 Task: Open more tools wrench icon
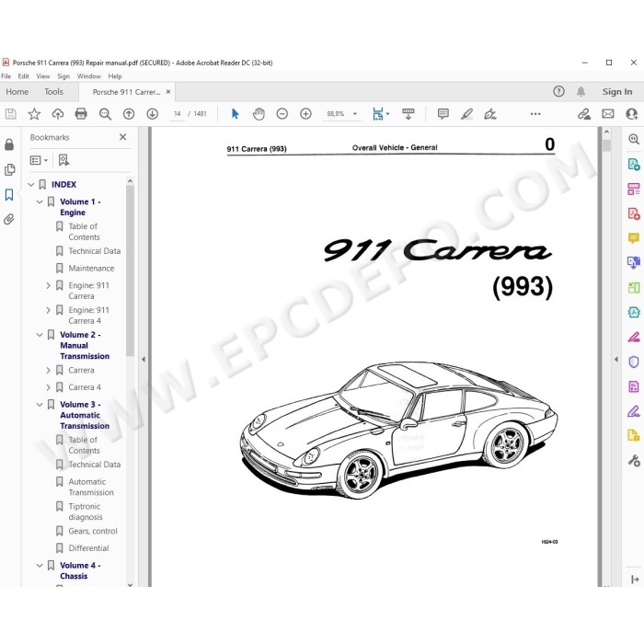[x=634, y=460]
